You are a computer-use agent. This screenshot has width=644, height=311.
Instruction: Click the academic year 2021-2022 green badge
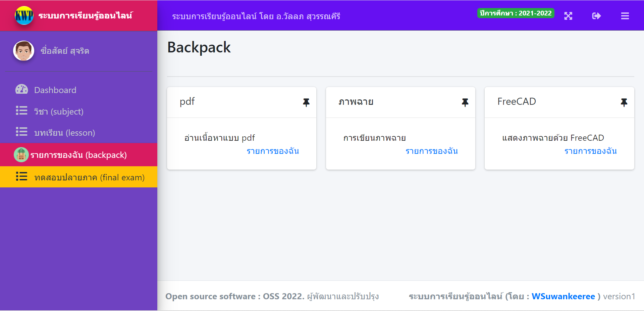tap(516, 13)
